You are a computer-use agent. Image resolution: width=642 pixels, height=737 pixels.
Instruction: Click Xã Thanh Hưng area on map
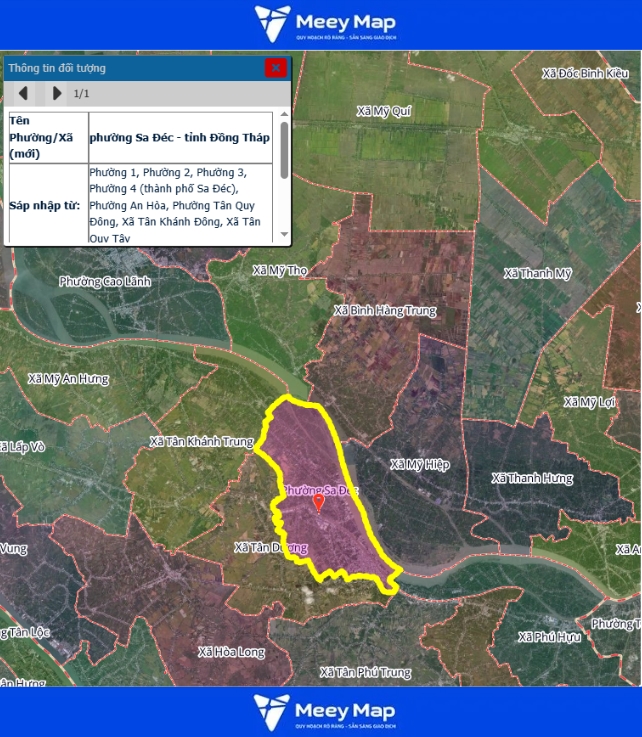(532, 479)
